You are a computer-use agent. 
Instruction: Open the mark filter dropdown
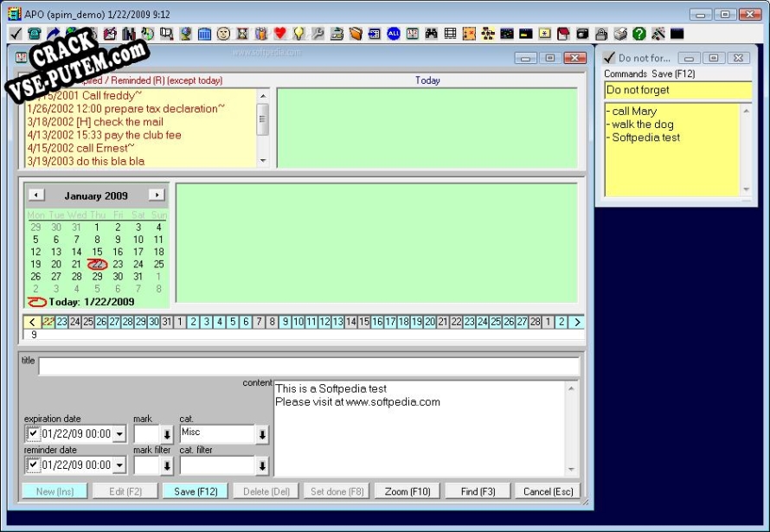pyautogui.click(x=167, y=466)
